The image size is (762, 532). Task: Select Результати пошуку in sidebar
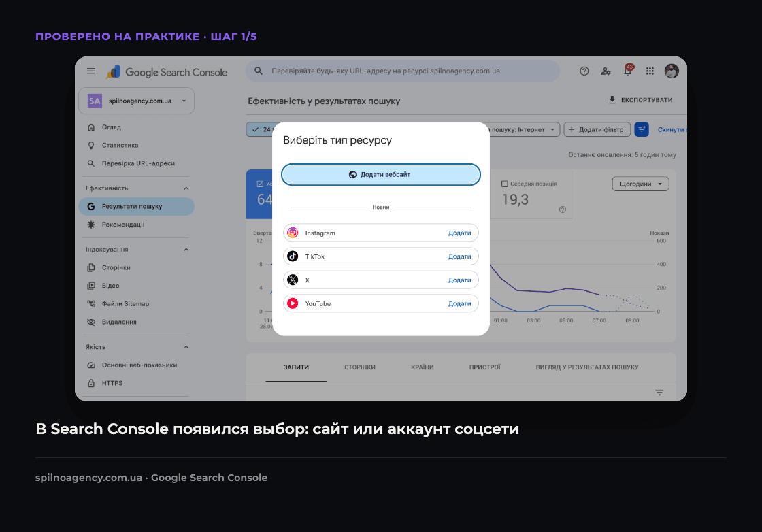click(136, 207)
